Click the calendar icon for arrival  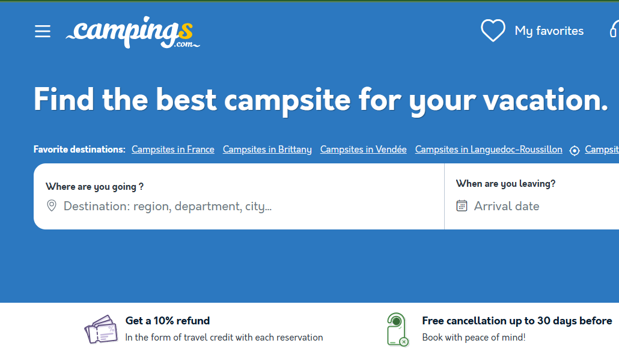pos(462,206)
